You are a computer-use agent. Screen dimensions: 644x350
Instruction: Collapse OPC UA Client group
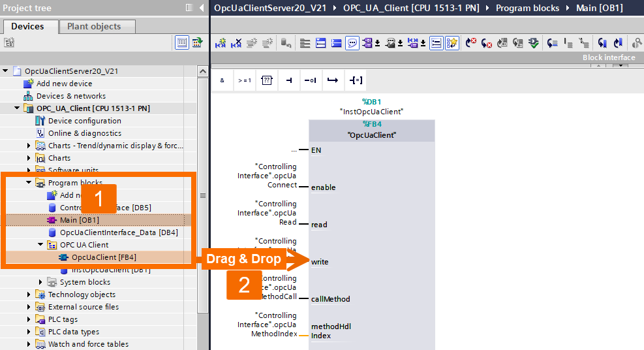[40, 244]
